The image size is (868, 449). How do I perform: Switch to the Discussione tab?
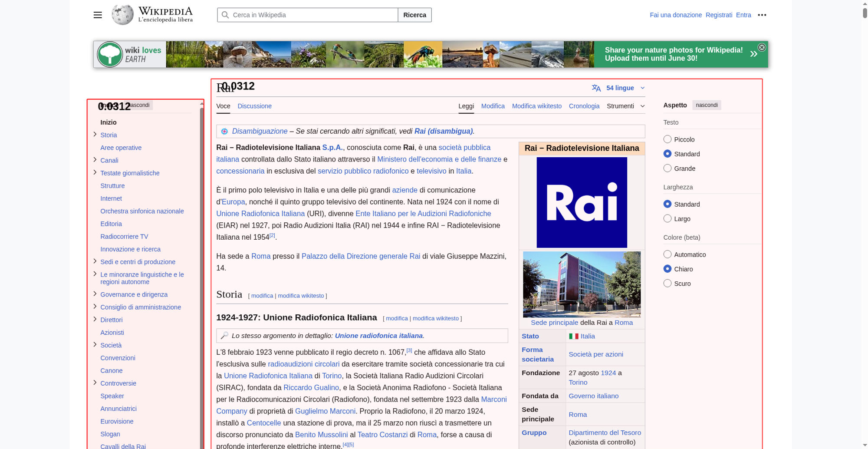pos(254,106)
